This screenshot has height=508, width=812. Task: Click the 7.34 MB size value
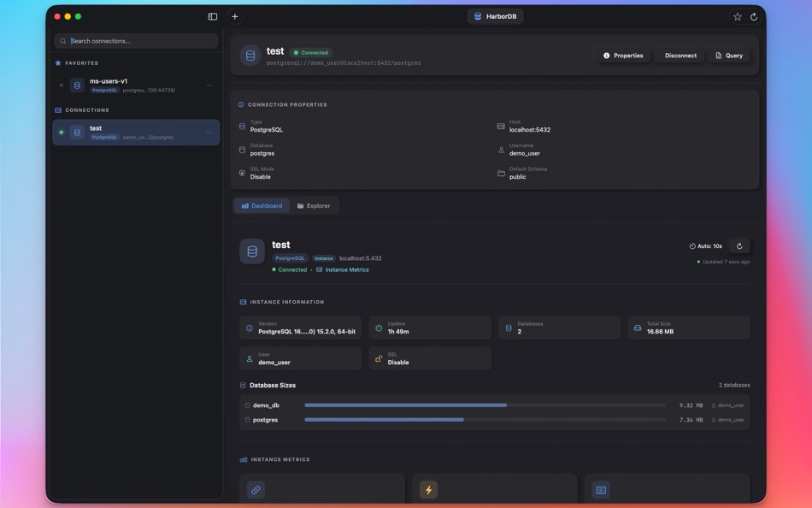pyautogui.click(x=691, y=420)
